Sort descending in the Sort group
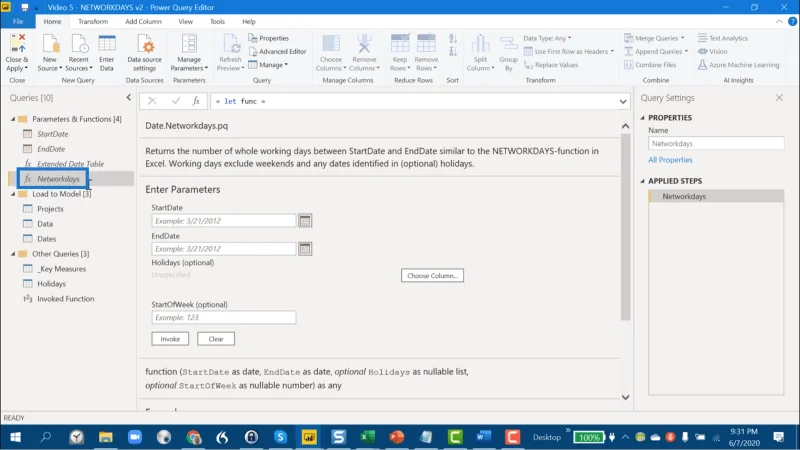 453,51
